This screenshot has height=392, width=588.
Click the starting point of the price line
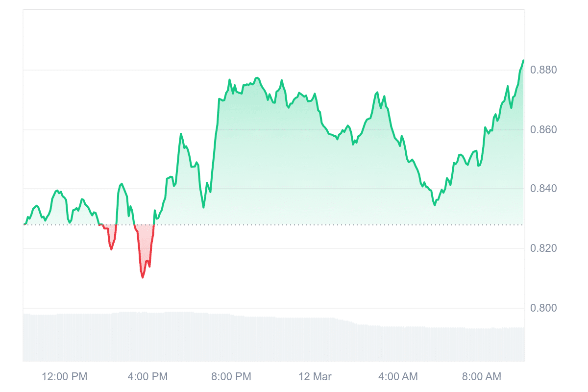tap(24, 224)
